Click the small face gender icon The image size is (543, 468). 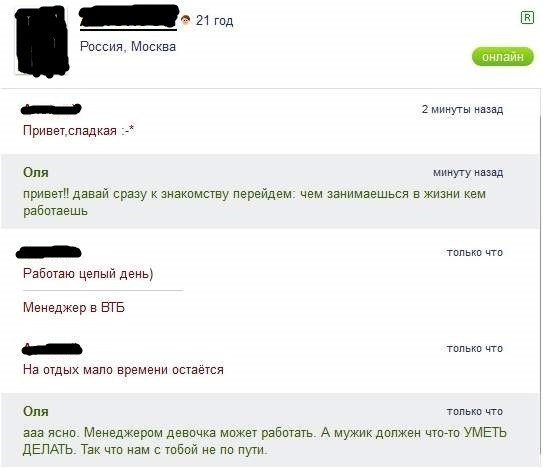tap(186, 20)
